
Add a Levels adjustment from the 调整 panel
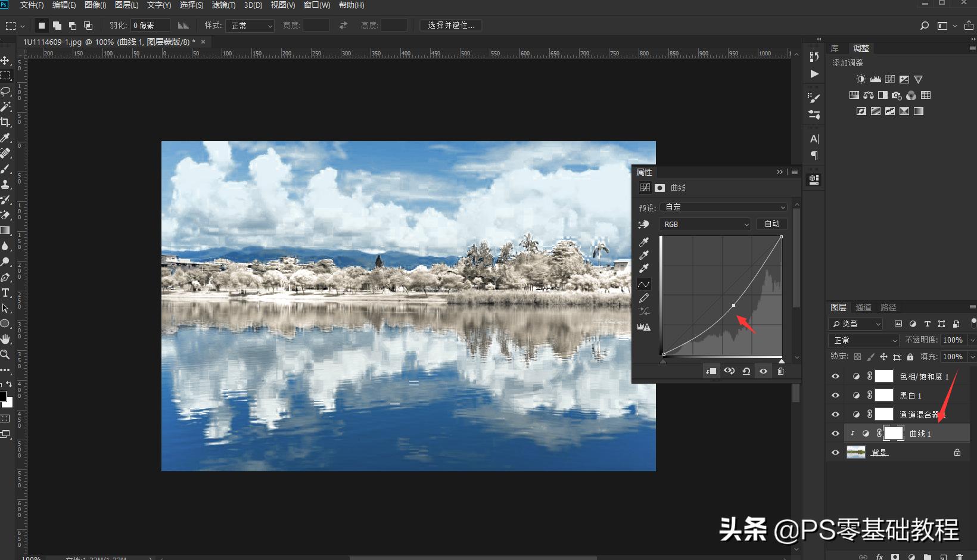click(x=876, y=79)
